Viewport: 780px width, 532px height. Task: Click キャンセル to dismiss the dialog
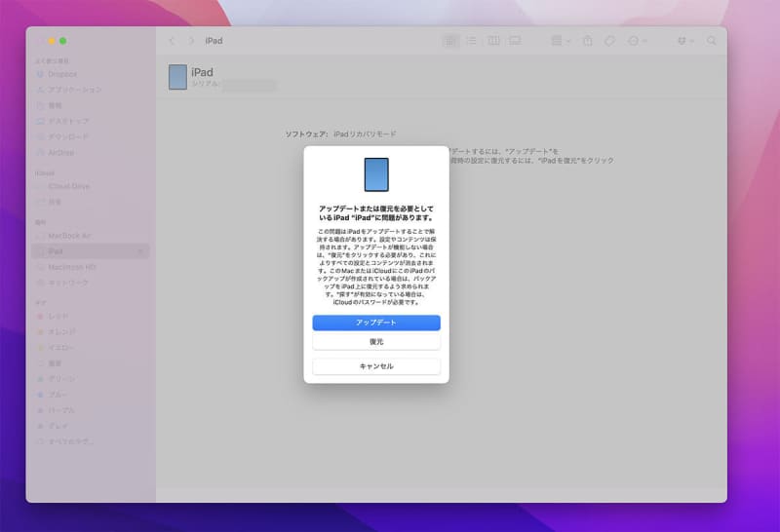(376, 366)
